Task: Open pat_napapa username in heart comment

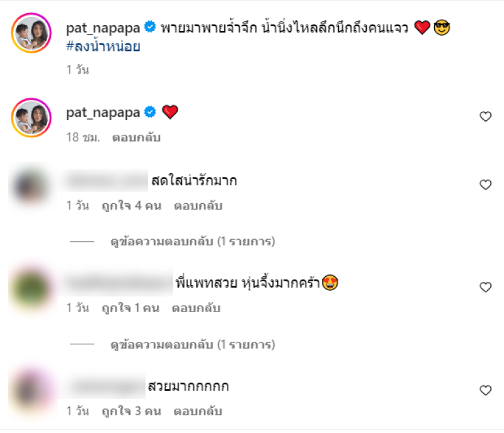Action: (103, 113)
